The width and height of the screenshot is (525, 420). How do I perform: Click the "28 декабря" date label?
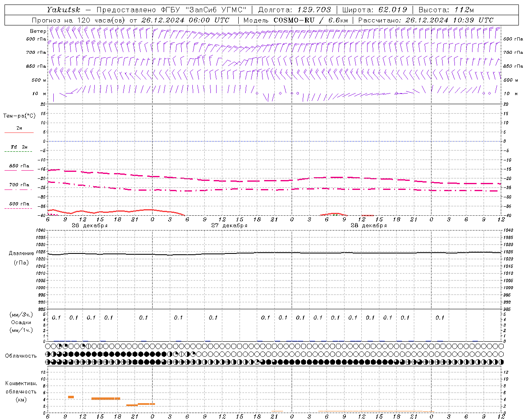pyautogui.click(x=369, y=226)
